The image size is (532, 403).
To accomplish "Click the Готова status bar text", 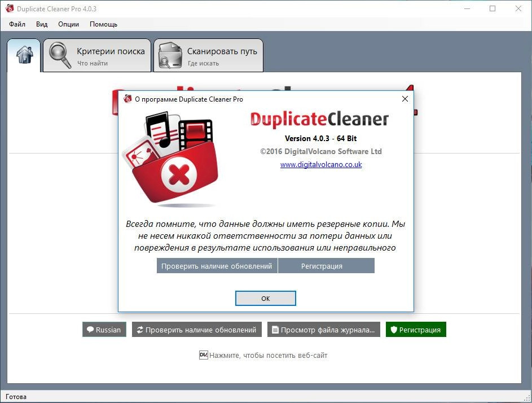I will pos(16,397).
